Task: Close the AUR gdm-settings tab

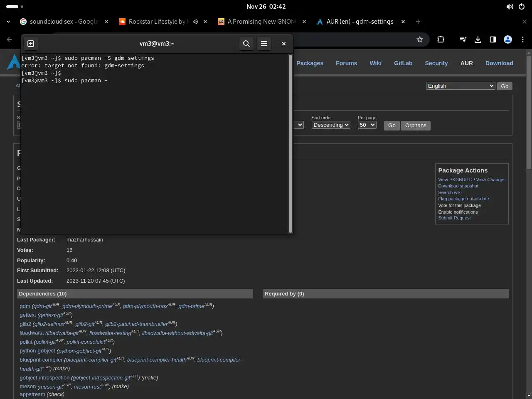Action: coord(403,22)
